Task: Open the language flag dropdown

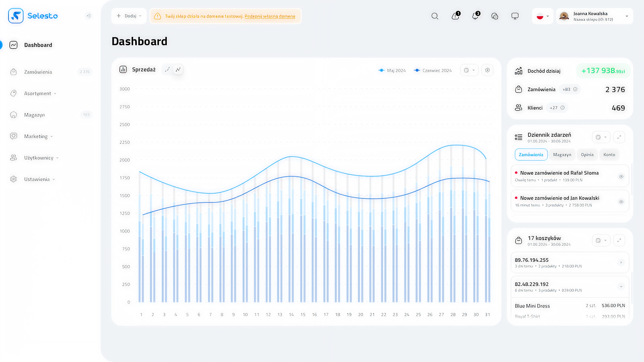Action: click(x=542, y=16)
